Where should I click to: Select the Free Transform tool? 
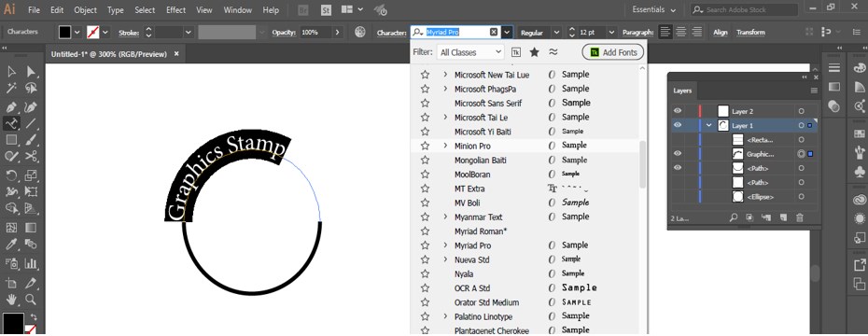coord(31,192)
